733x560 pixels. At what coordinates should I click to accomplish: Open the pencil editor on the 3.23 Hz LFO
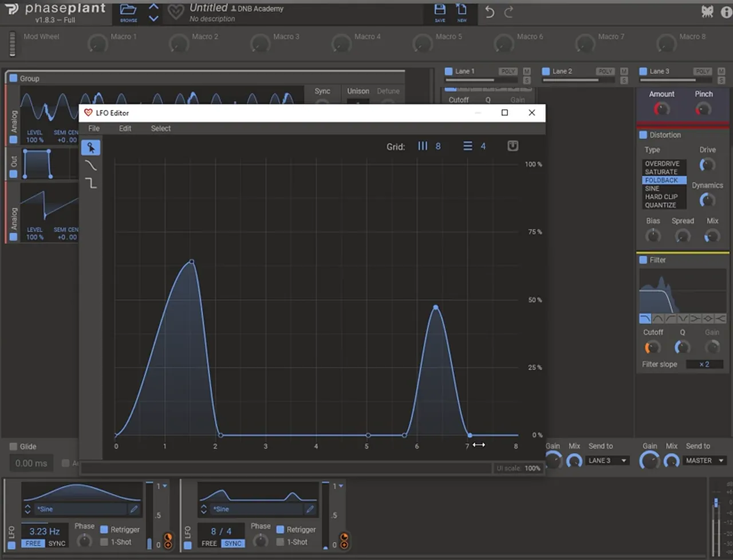133,509
